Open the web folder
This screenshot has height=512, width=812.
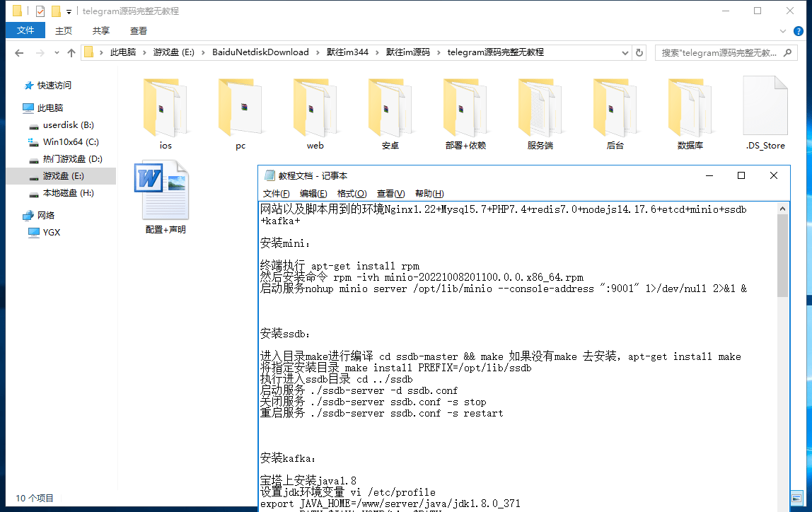tap(315, 114)
